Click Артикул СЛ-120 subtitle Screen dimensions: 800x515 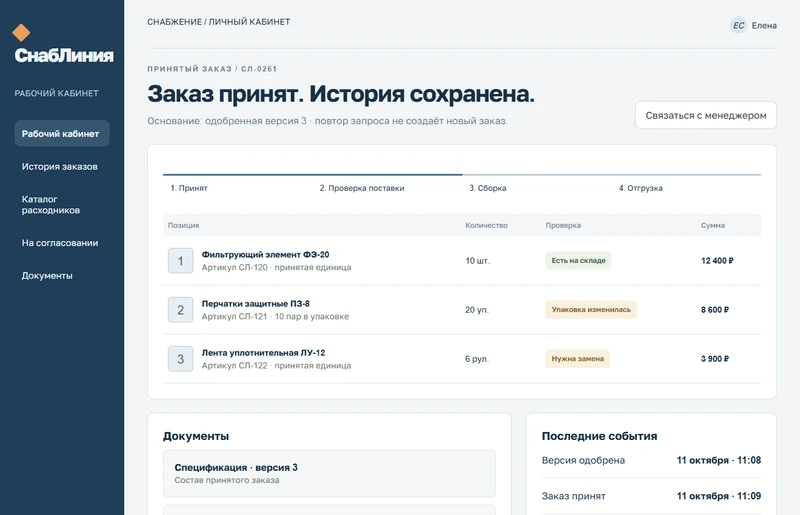276,267
